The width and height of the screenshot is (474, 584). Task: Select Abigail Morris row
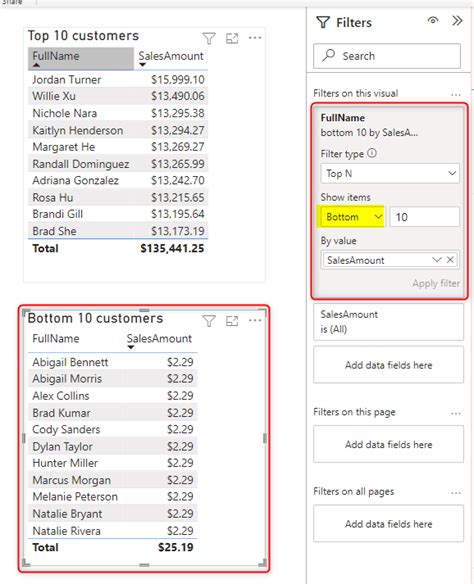tap(112, 378)
